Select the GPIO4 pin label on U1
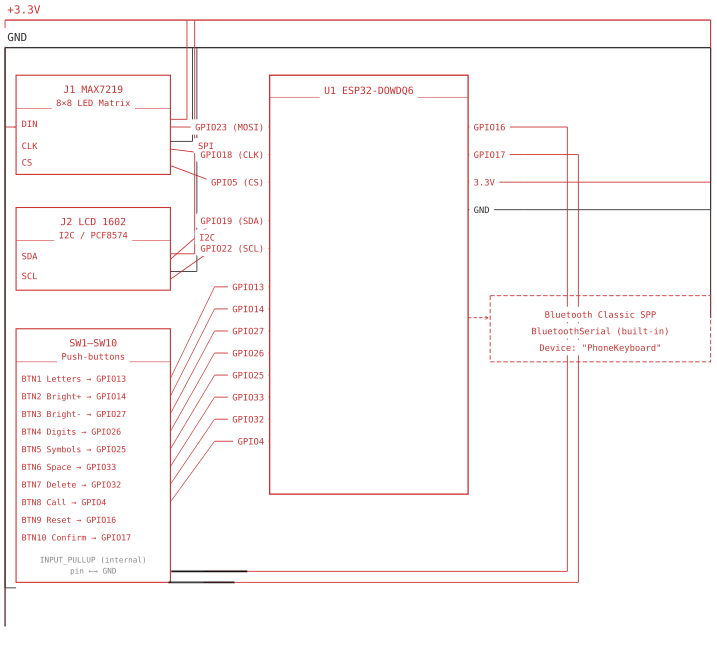Image resolution: width=717 pixels, height=647 pixels. (251, 441)
